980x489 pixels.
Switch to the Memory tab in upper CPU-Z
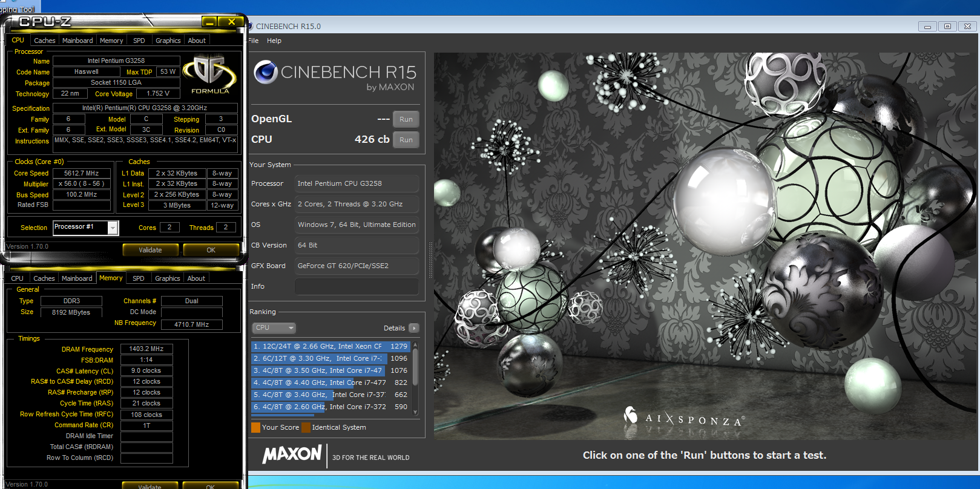(x=111, y=41)
